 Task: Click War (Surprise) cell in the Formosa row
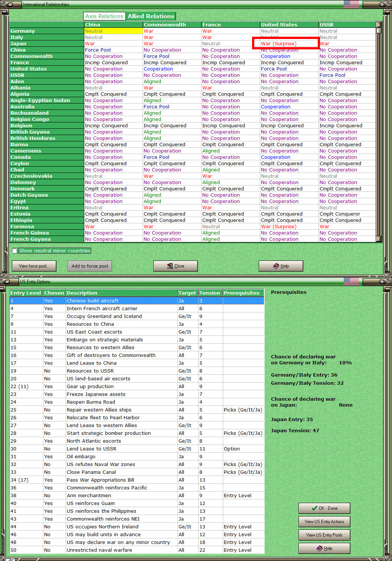tap(289, 227)
